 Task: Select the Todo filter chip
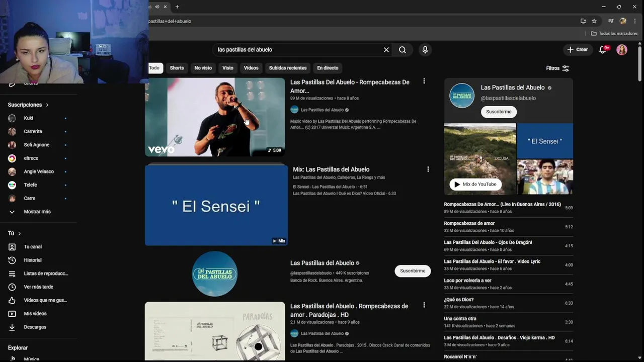pyautogui.click(x=154, y=68)
